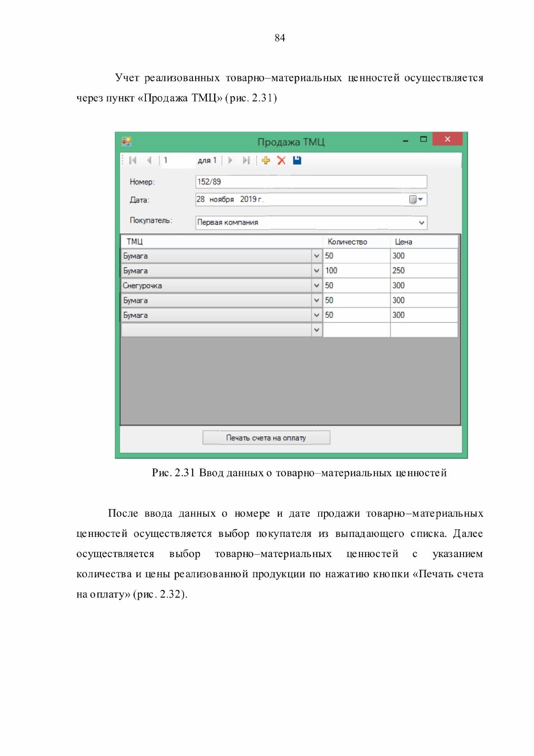Save data with the floppy disk icon
Viewport: 534px width, 756px height.
point(297,160)
